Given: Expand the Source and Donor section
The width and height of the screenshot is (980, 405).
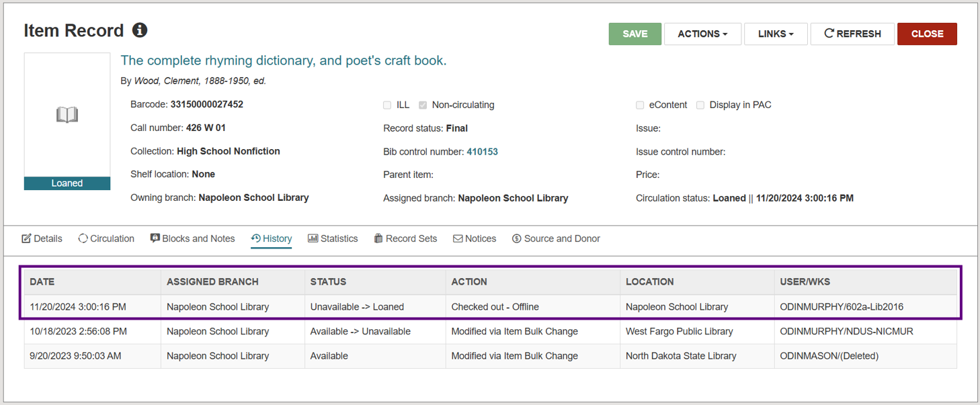Looking at the screenshot, I should [556, 238].
